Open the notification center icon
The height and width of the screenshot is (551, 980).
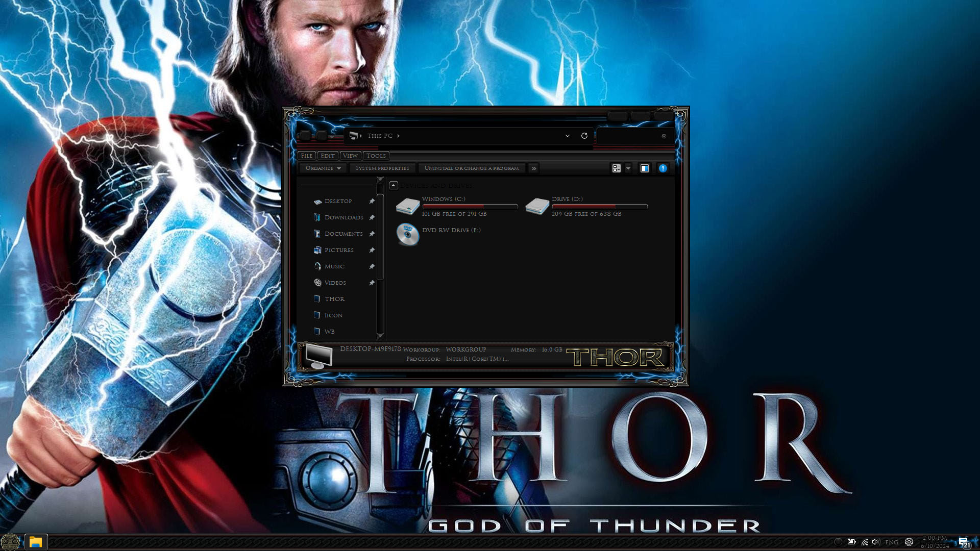coord(963,542)
